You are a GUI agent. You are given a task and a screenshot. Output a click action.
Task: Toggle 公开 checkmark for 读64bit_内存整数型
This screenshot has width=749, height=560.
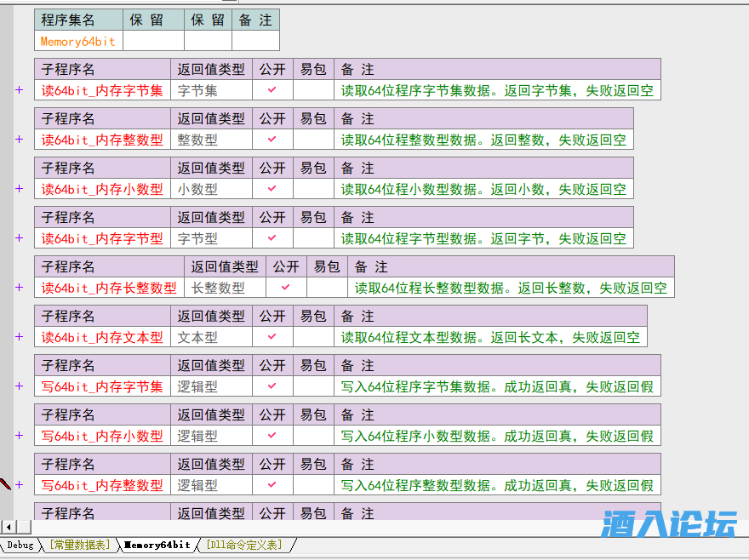272,140
